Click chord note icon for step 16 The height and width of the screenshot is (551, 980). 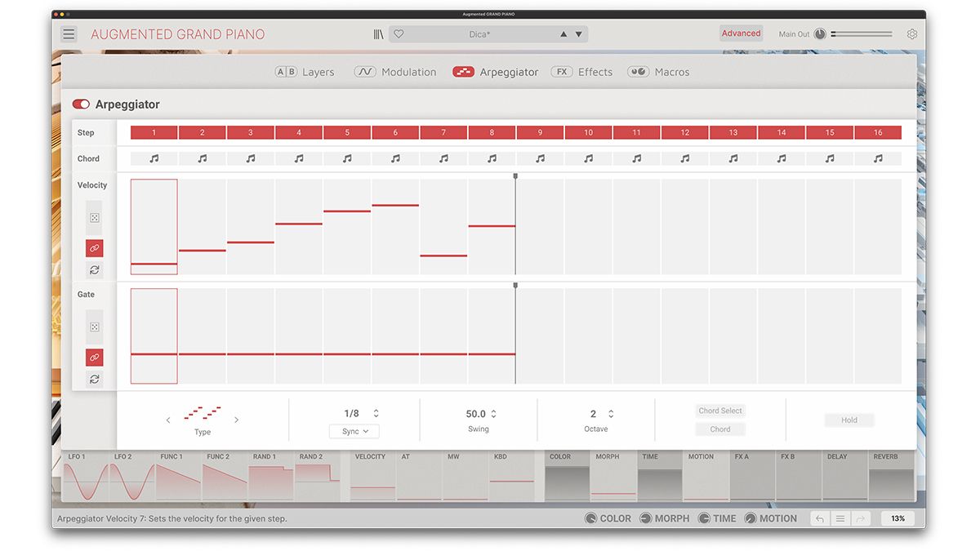tap(879, 159)
